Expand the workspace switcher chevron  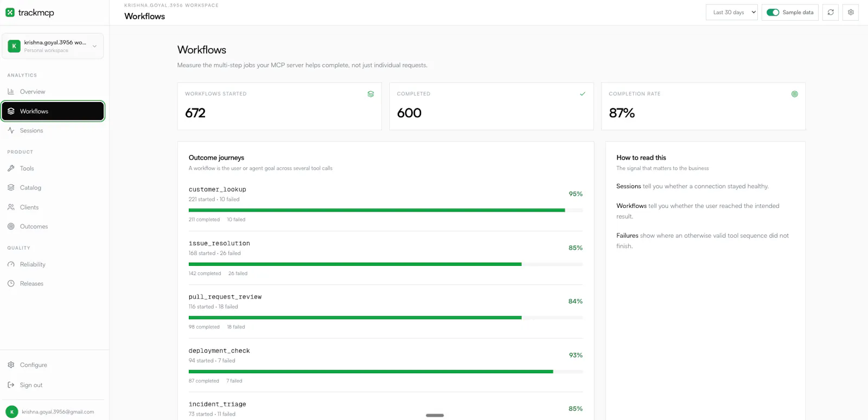(94, 46)
